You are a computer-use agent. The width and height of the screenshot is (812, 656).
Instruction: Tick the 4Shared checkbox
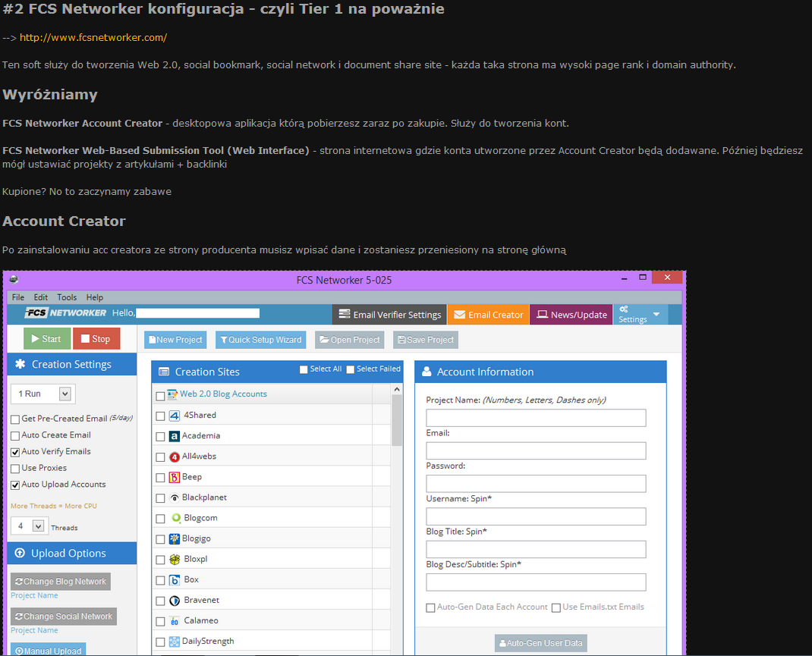point(161,416)
